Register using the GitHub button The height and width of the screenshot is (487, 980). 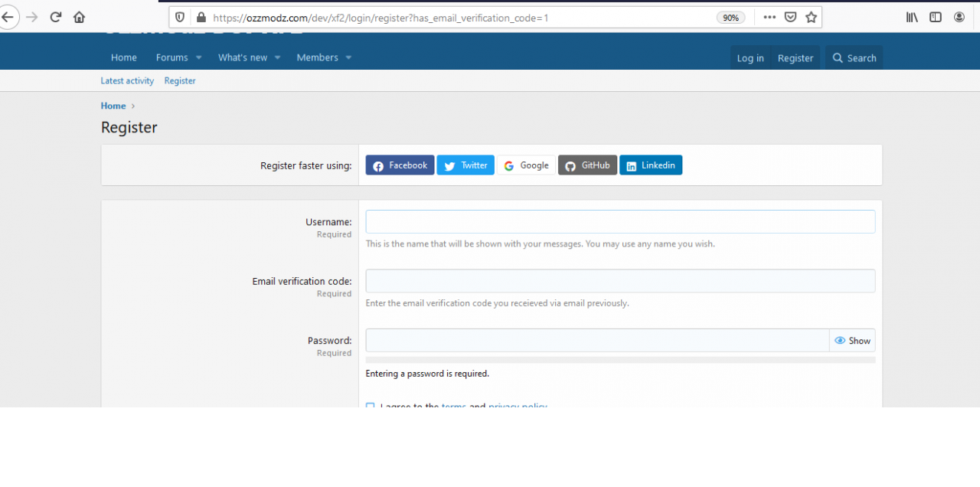(587, 165)
